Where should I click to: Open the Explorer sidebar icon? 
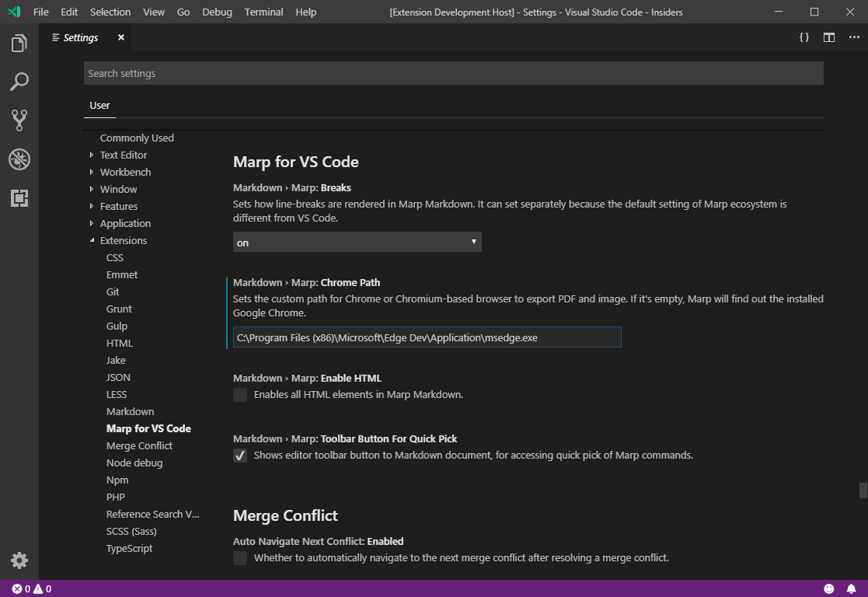[19, 44]
